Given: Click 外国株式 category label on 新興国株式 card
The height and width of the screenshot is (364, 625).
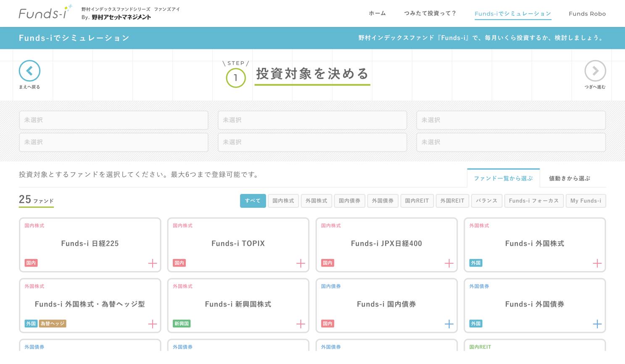Looking at the screenshot, I should [182, 286].
